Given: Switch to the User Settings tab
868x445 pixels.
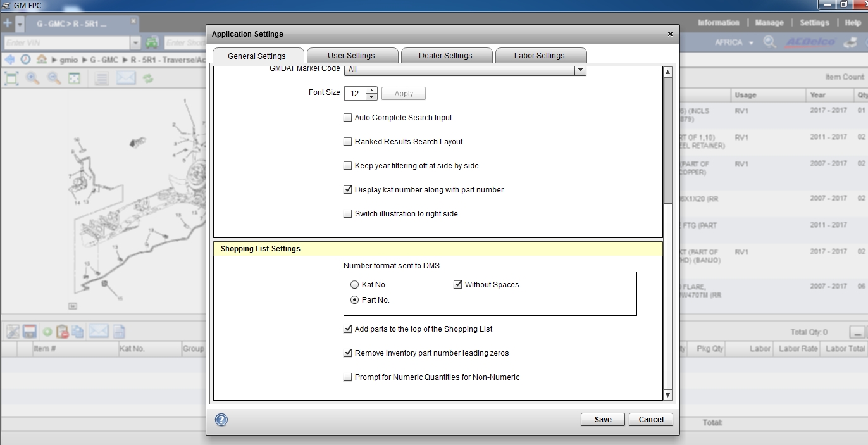Looking at the screenshot, I should click(351, 56).
